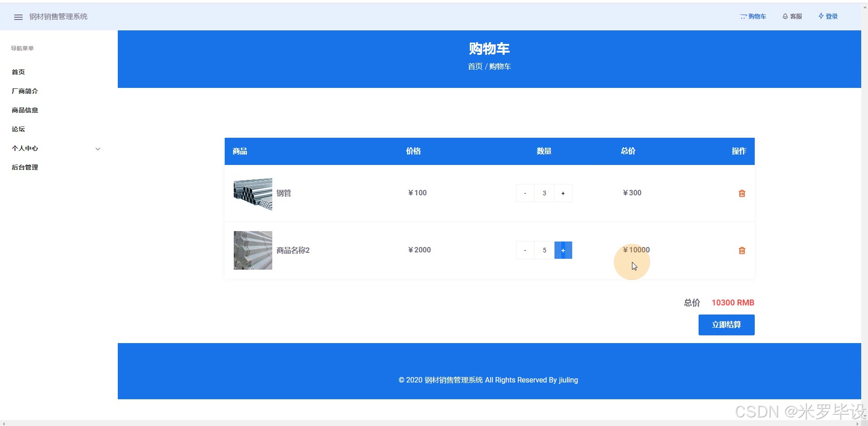Viewport: 868px width, 426px height.
Task: Open 论坛 from the sidebar
Action: 18,129
